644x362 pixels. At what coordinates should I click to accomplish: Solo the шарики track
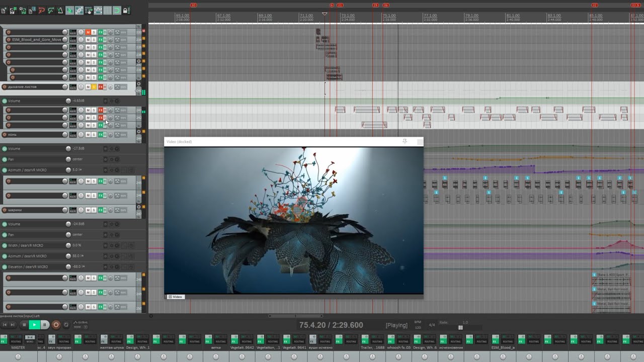[94, 210]
